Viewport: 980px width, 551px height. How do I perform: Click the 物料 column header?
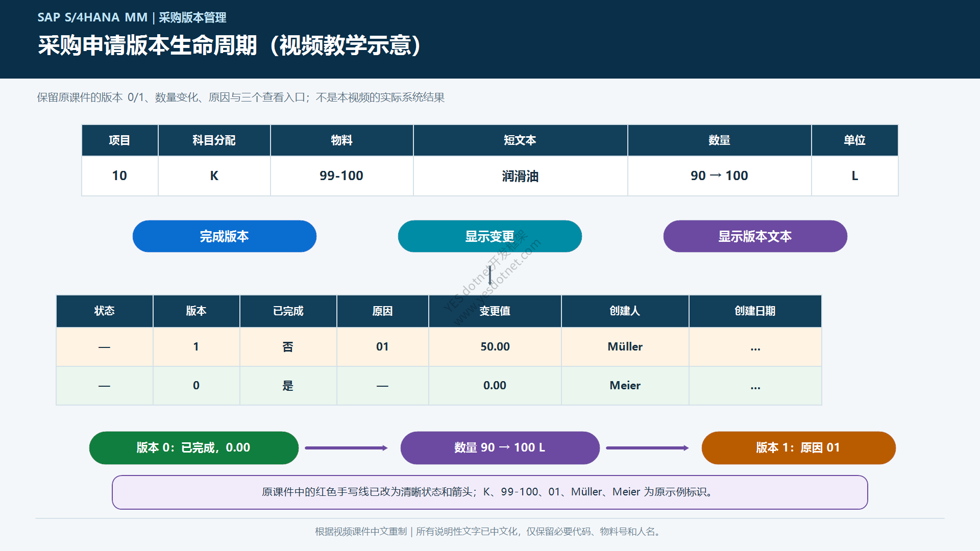(342, 140)
